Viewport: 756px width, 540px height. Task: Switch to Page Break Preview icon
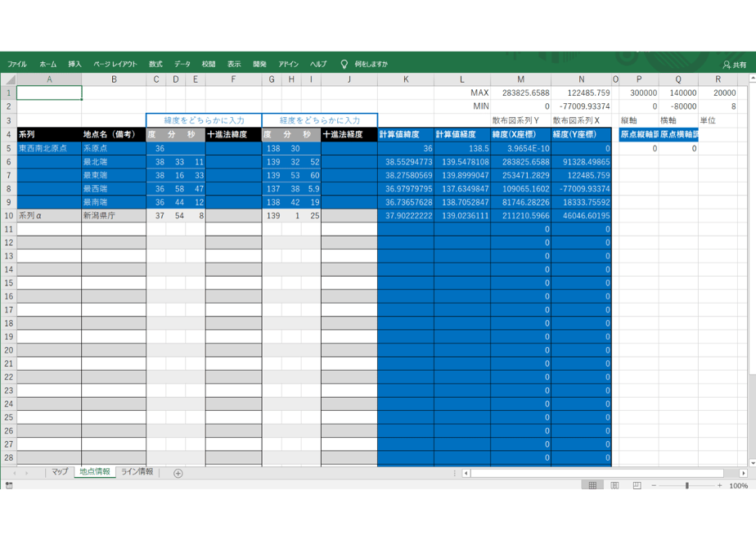point(637,485)
